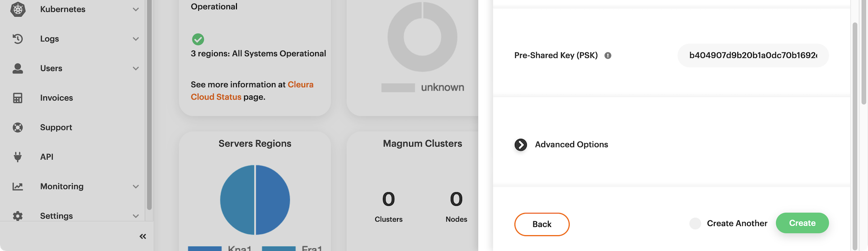Expand the Kubernetes menu chevron
The width and height of the screenshot is (868, 251).
pos(136,9)
